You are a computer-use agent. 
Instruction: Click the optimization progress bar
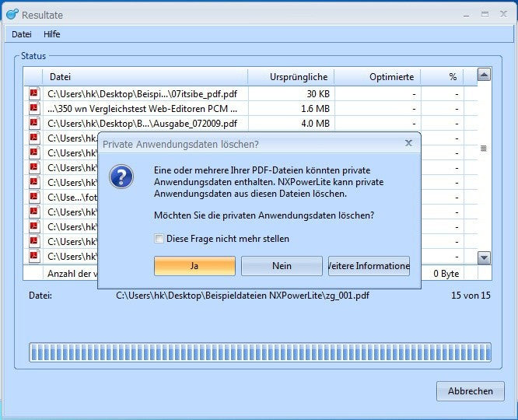(x=260, y=352)
